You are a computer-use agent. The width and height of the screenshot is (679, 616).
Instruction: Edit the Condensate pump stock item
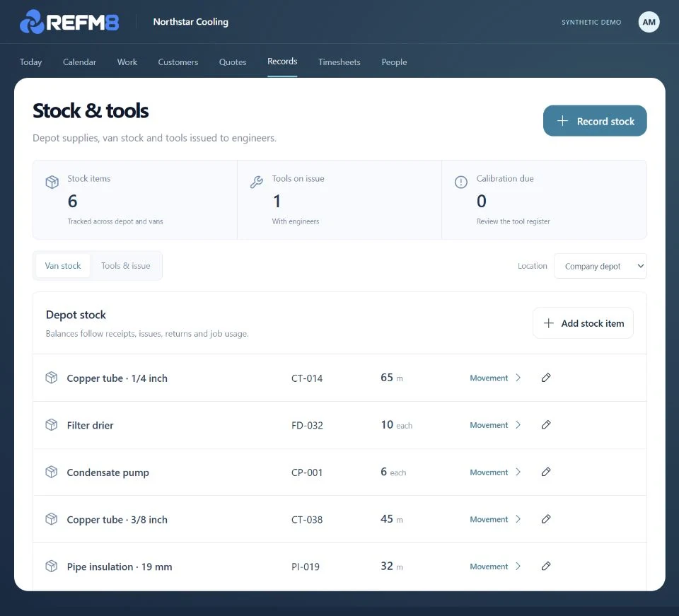click(x=546, y=472)
